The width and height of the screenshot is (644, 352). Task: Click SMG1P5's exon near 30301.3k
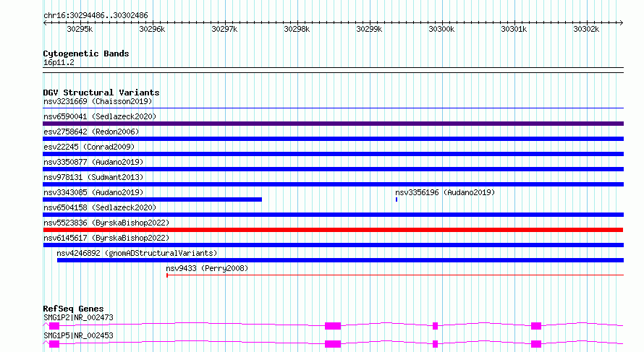click(x=536, y=344)
